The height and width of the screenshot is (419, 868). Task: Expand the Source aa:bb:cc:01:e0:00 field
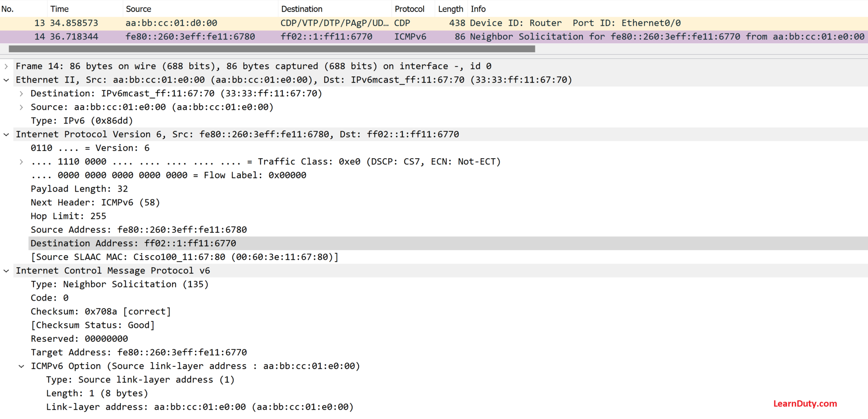point(21,107)
